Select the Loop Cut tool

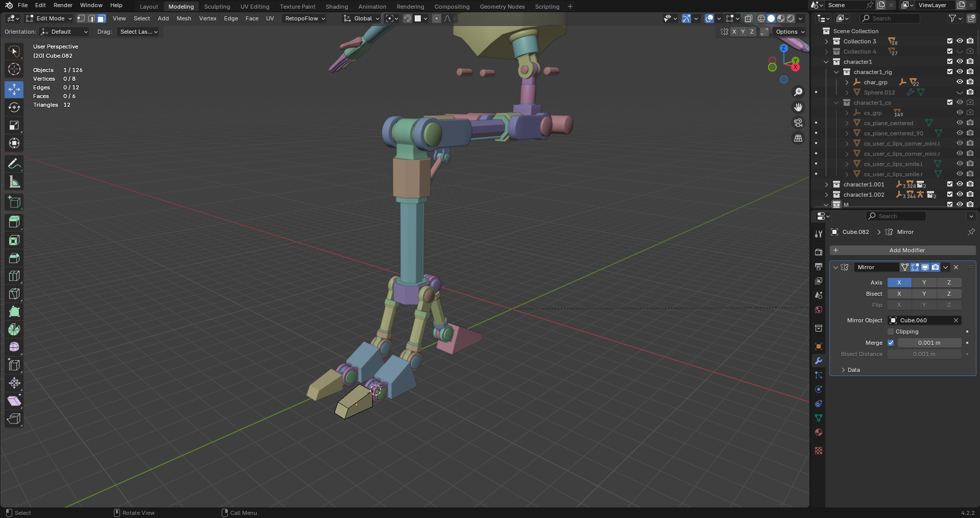point(14,276)
